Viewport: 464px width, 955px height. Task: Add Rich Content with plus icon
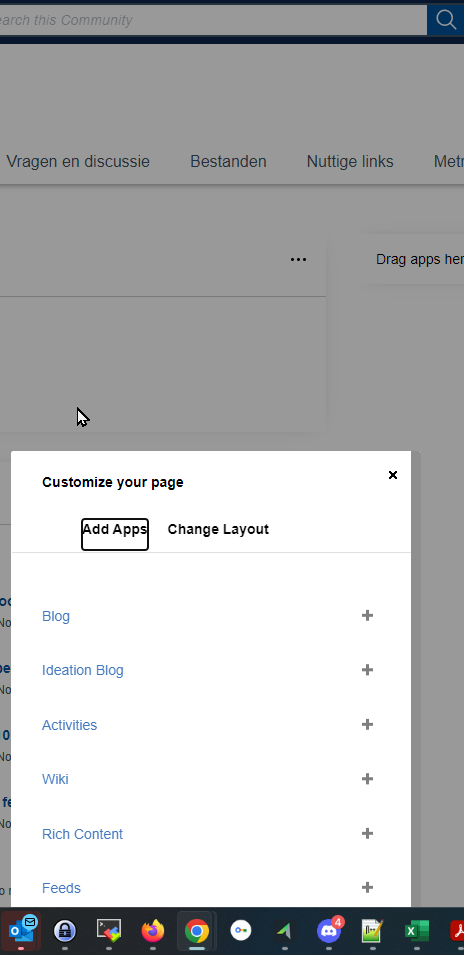[367, 834]
